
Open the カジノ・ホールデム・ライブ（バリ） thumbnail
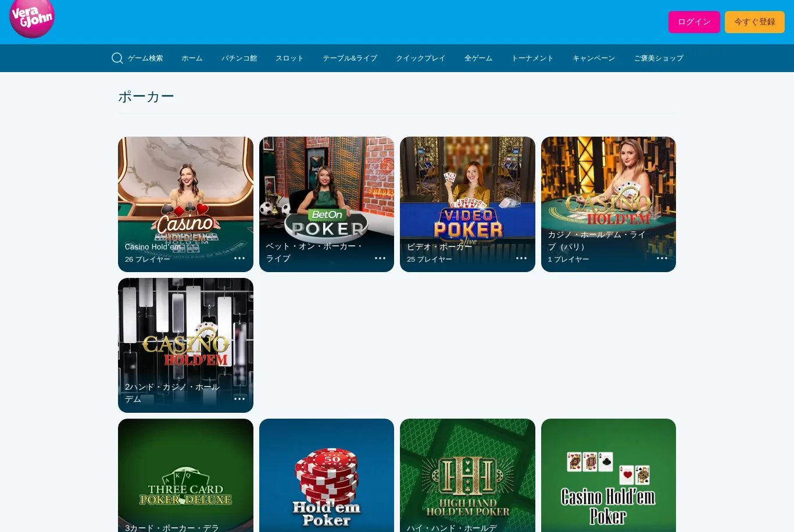click(x=609, y=204)
